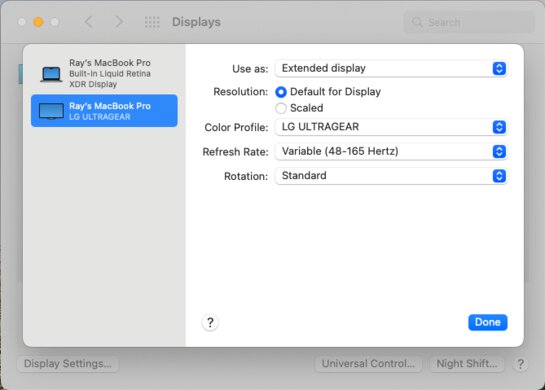Click the help button in the dialog
The height and width of the screenshot is (390, 545).
[x=210, y=323]
